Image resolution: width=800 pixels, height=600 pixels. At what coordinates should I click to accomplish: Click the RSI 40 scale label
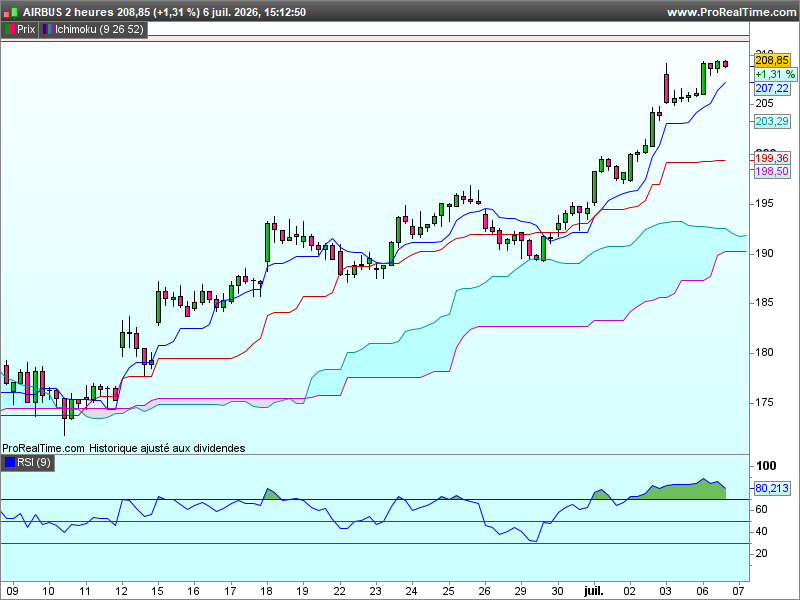click(x=761, y=532)
